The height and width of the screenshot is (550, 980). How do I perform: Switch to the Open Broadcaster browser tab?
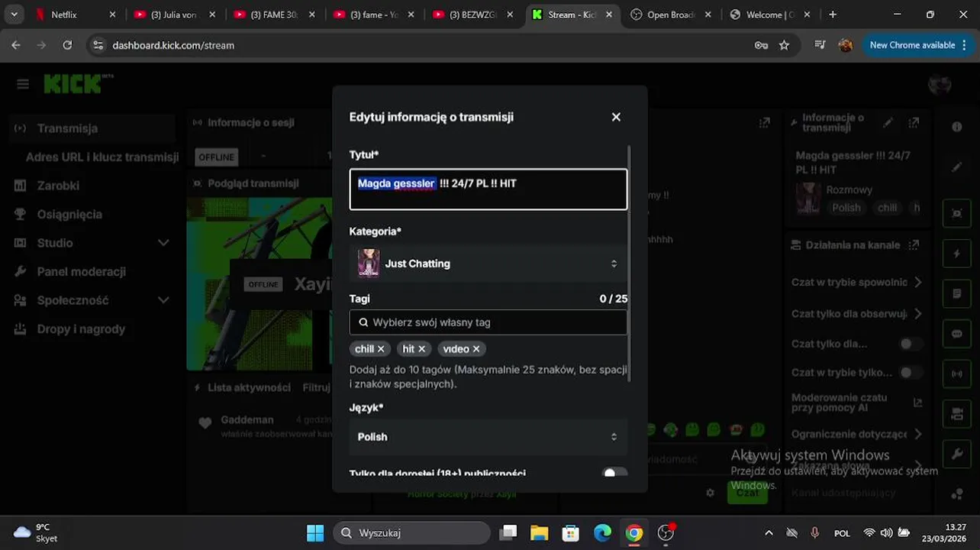click(x=672, y=15)
